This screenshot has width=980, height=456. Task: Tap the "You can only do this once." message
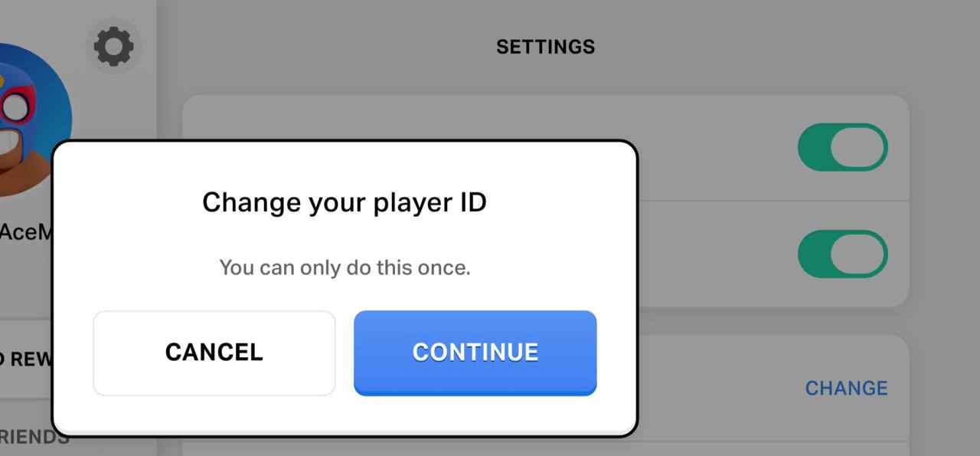[x=345, y=267]
